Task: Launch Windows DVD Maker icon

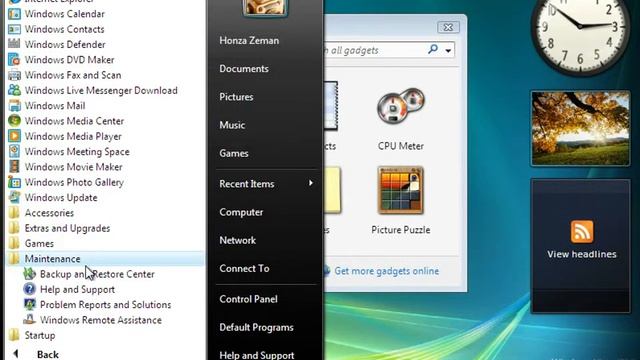Action: coord(14,60)
